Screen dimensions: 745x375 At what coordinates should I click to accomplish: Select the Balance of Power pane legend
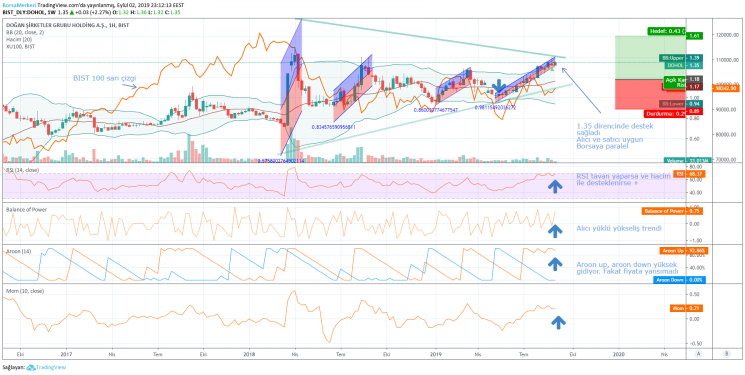(x=26, y=209)
